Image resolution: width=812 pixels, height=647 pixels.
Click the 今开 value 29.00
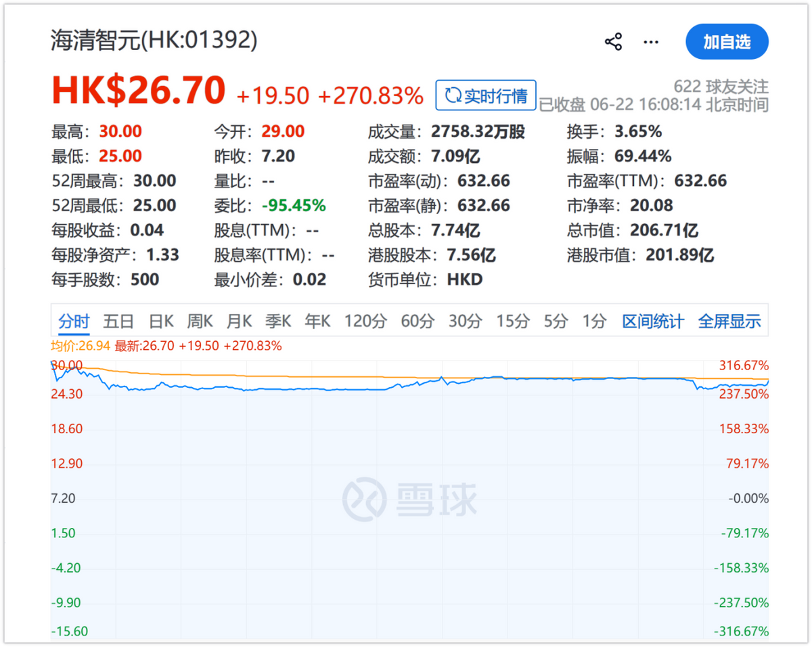[283, 131]
